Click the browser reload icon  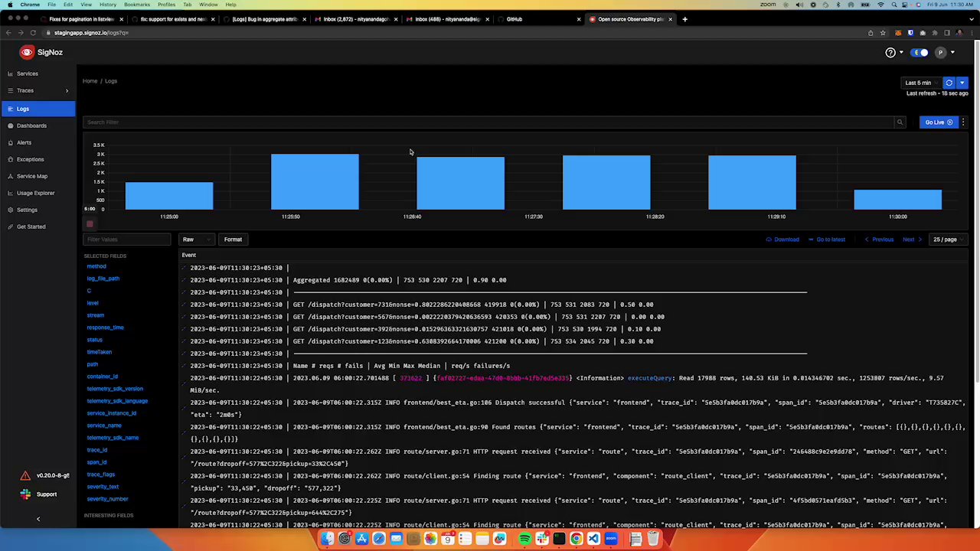tap(33, 33)
